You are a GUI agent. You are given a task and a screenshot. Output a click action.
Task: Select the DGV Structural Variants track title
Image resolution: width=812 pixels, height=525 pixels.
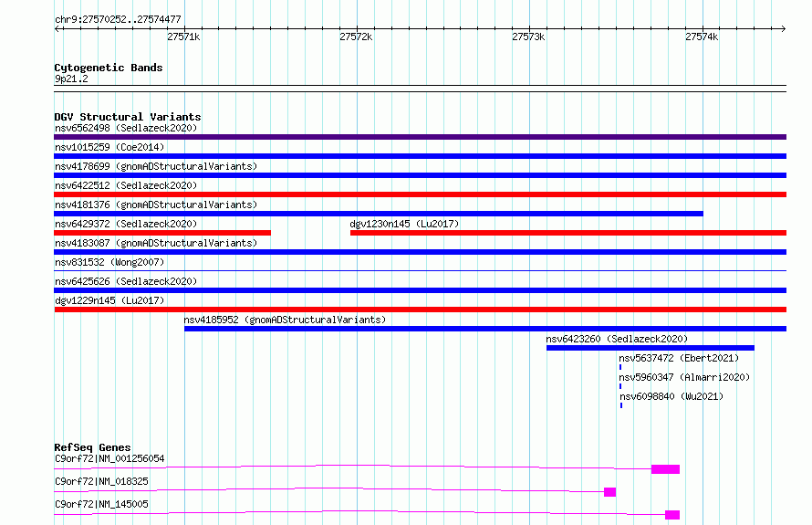tap(128, 117)
